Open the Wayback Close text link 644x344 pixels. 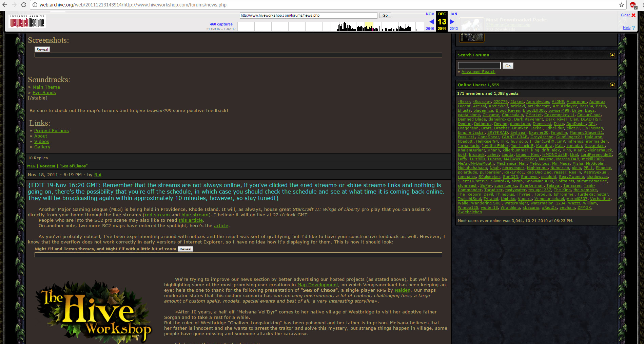pos(626,15)
